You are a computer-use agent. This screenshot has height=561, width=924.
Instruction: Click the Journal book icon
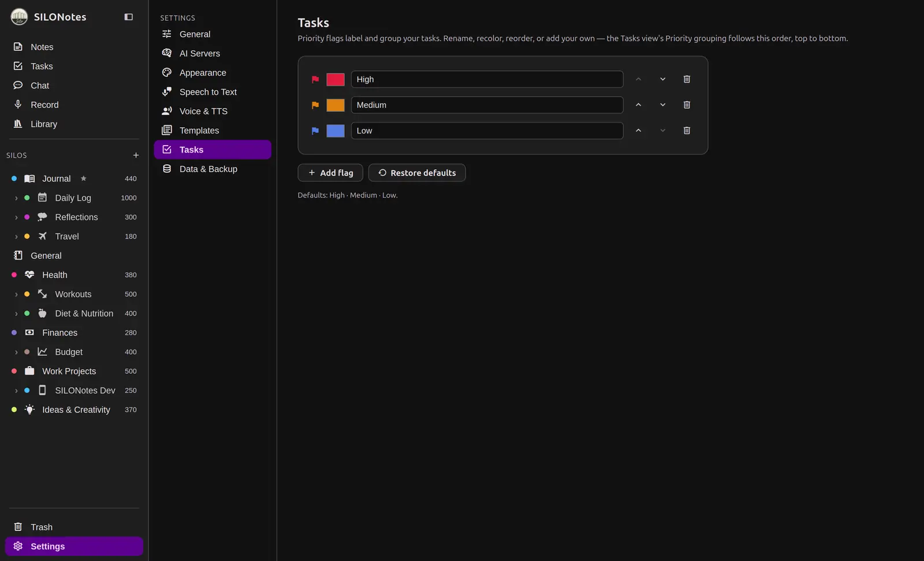coord(29,179)
